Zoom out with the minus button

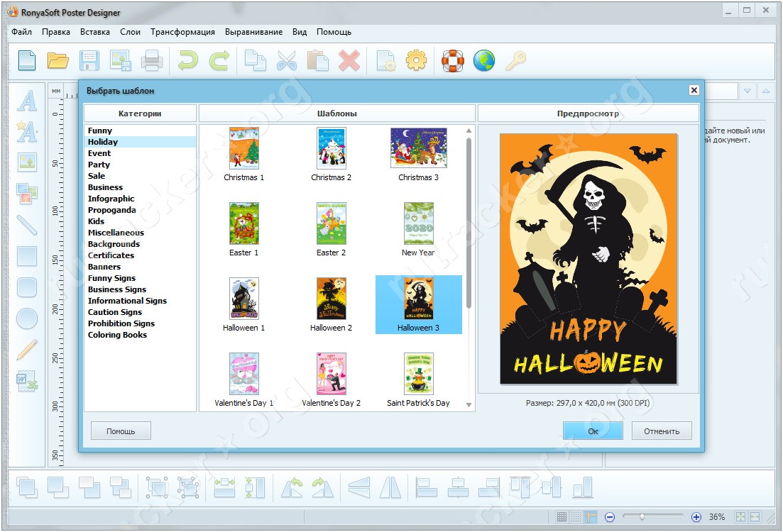[x=610, y=517]
